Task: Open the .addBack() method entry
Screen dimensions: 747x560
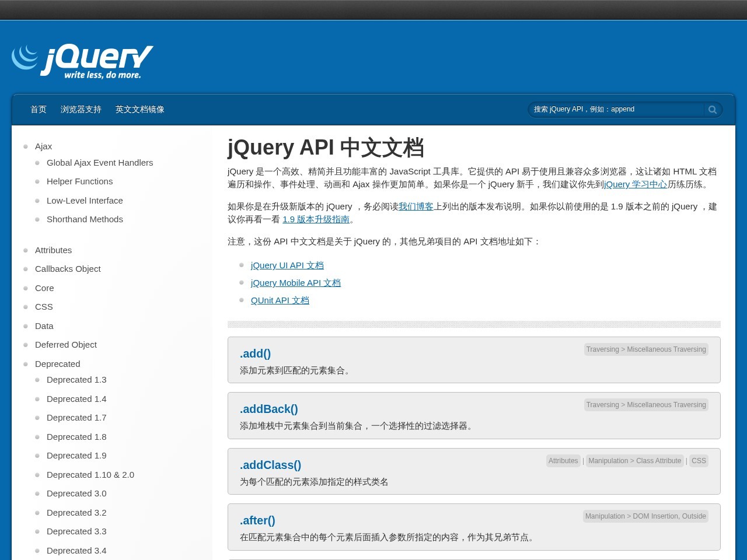Action: (x=269, y=409)
